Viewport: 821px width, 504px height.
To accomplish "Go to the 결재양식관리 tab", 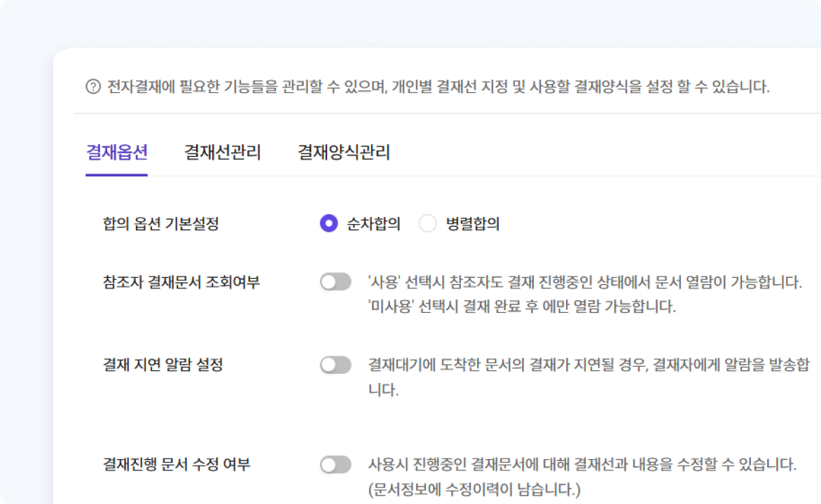I will (x=343, y=153).
